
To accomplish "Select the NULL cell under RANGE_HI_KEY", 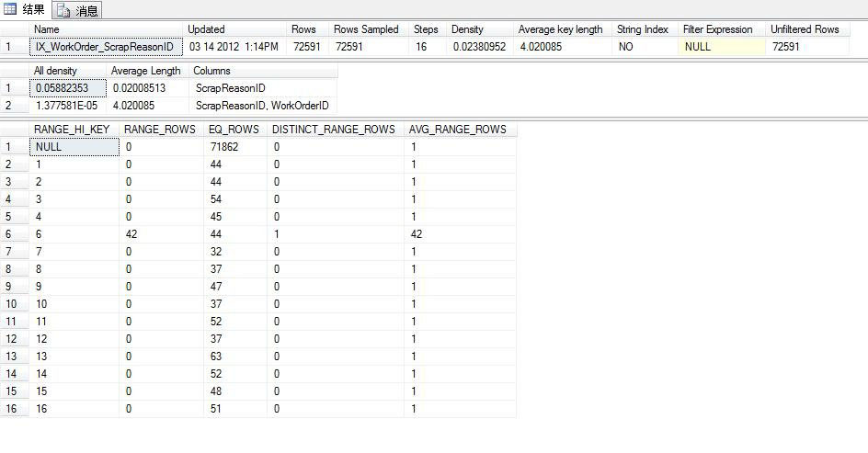I will click(74, 147).
